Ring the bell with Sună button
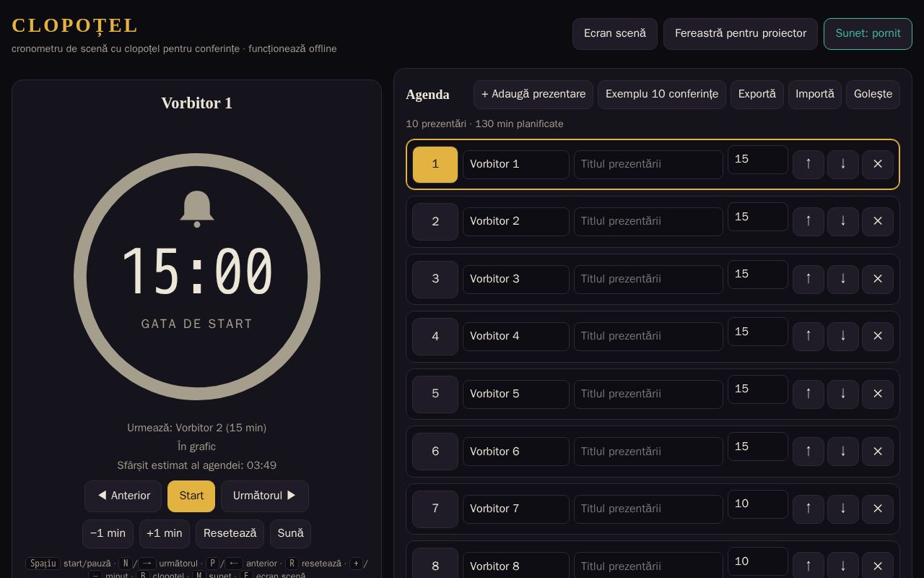The image size is (924, 578). tap(290, 534)
